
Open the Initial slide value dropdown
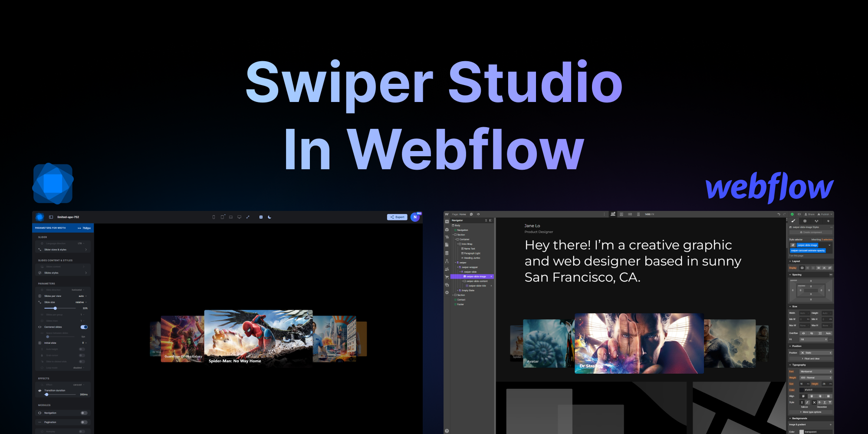84,343
